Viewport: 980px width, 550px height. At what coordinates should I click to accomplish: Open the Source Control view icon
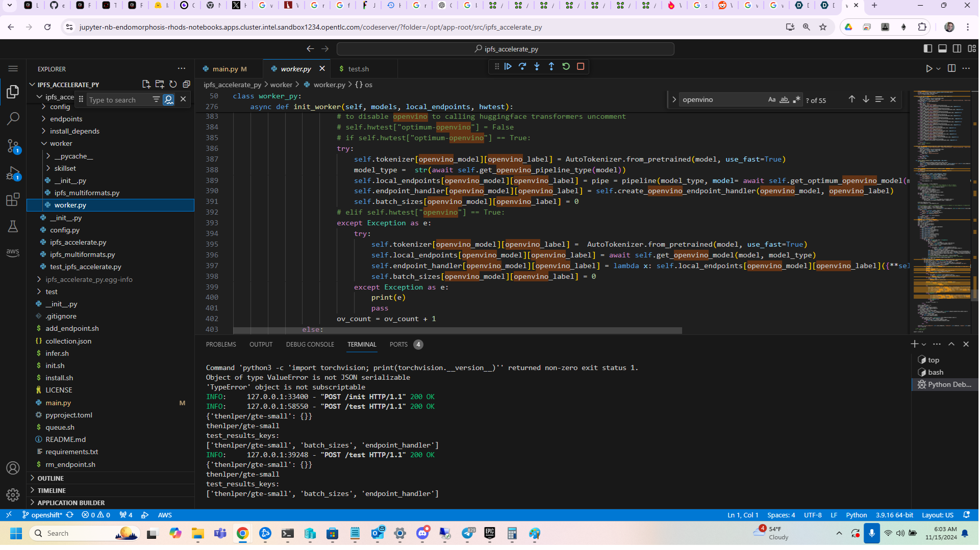[x=13, y=146]
